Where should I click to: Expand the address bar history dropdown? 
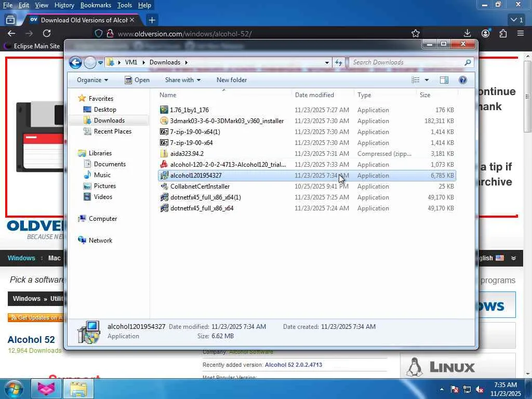(327, 62)
